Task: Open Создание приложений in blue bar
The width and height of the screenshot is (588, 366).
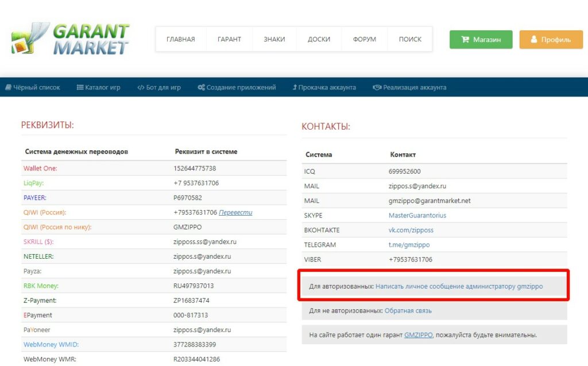Action: coord(237,88)
